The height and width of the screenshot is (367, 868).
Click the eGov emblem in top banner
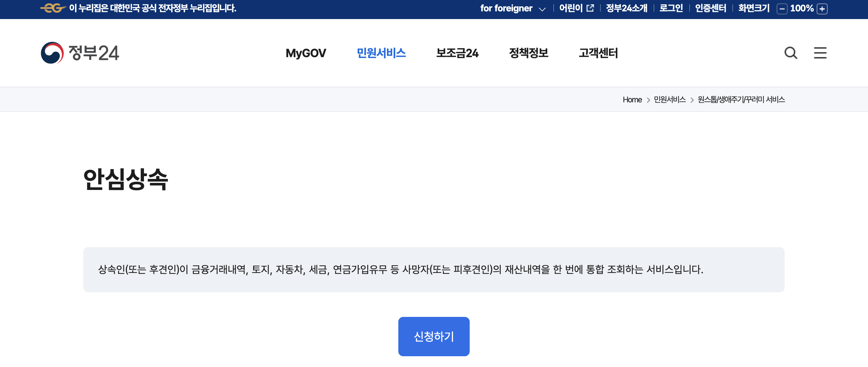pyautogui.click(x=53, y=8)
